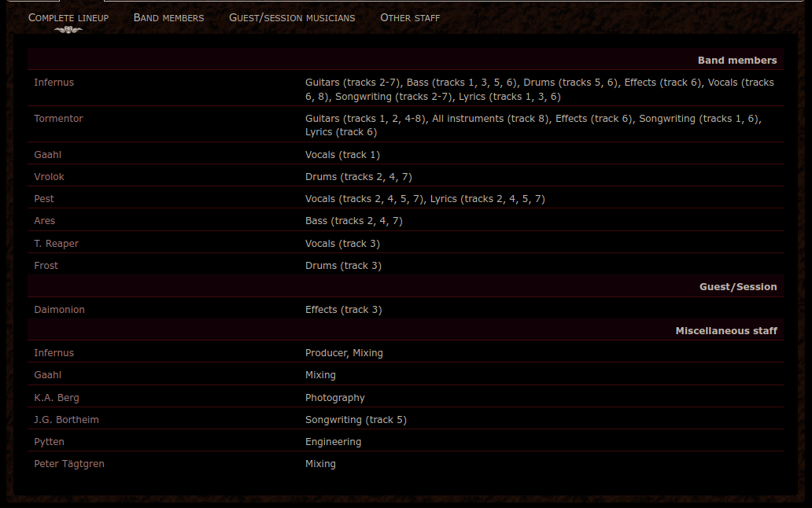The image size is (812, 508).
Task: Select the 'Vocals (track 1)' role text
Action: coord(342,155)
